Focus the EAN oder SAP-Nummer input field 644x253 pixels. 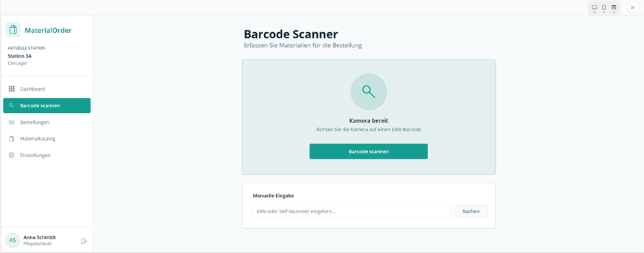tap(351, 211)
